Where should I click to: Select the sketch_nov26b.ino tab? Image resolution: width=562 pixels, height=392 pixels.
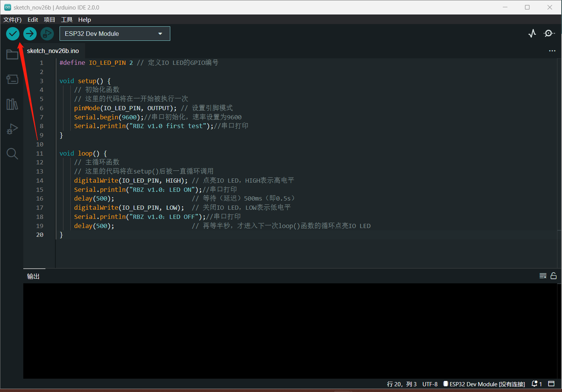[x=53, y=51]
